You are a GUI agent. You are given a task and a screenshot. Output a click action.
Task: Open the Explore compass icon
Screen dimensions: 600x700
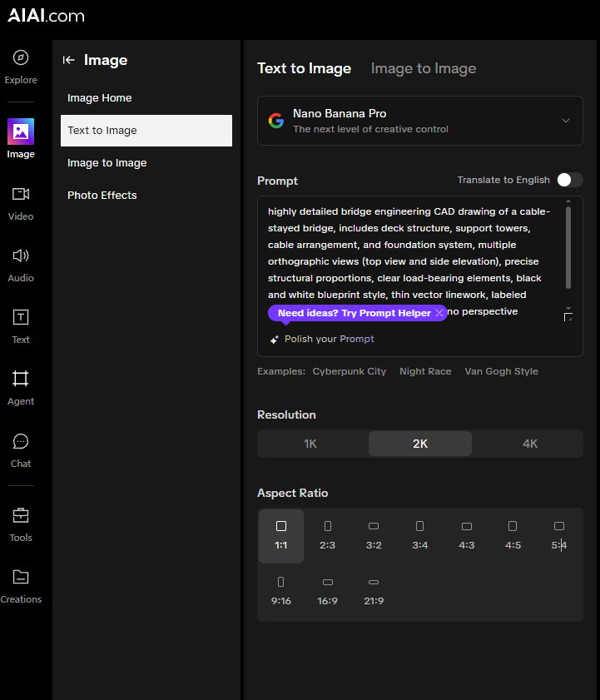pos(21,57)
